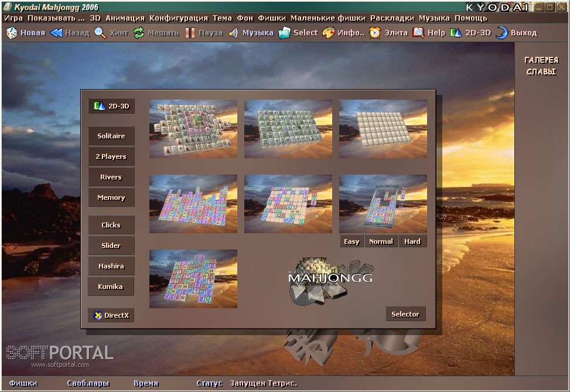Click the Фишки status bar label
The image size is (570, 392).
pos(23,383)
